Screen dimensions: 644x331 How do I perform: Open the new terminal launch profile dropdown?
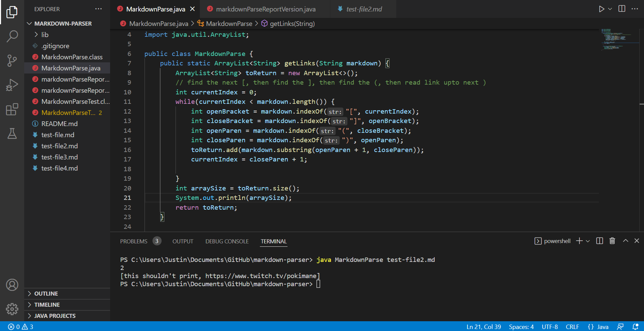(x=588, y=241)
